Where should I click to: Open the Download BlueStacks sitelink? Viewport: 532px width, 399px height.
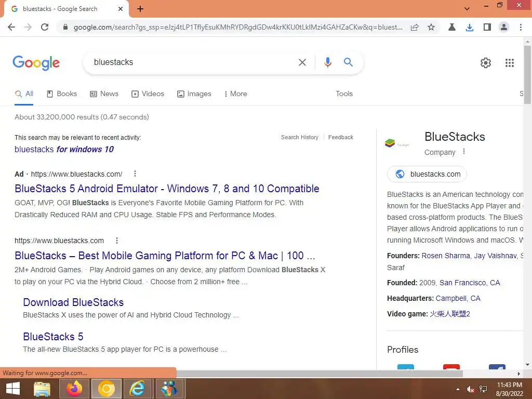pyautogui.click(x=73, y=302)
